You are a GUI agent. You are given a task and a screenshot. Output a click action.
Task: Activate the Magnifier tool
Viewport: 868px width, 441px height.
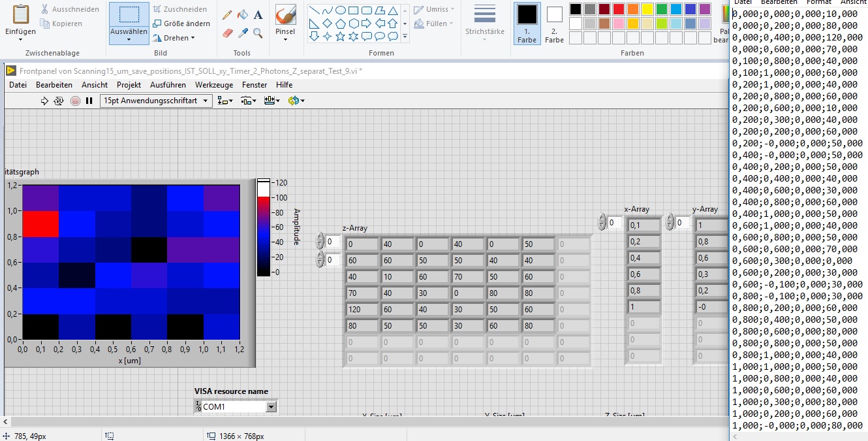coord(258,33)
